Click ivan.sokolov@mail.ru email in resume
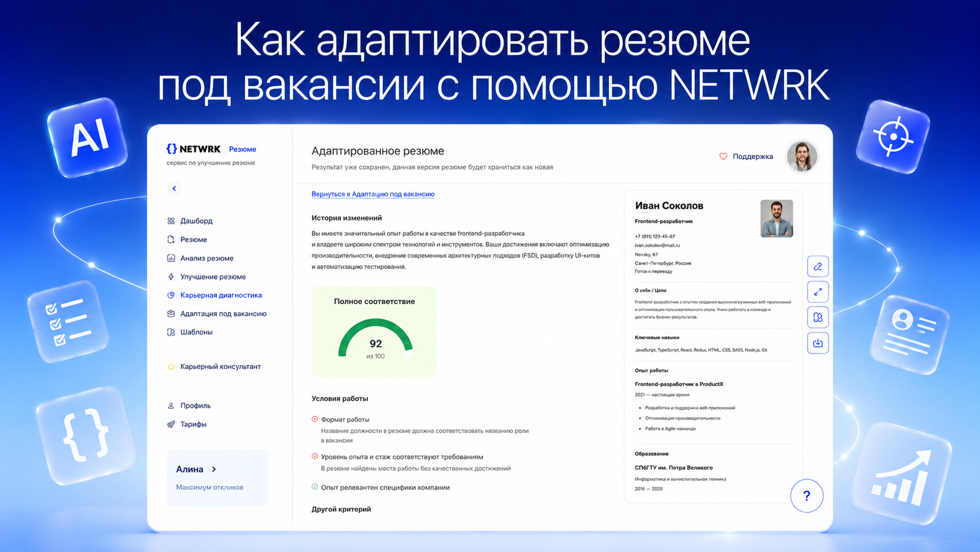 tap(657, 245)
